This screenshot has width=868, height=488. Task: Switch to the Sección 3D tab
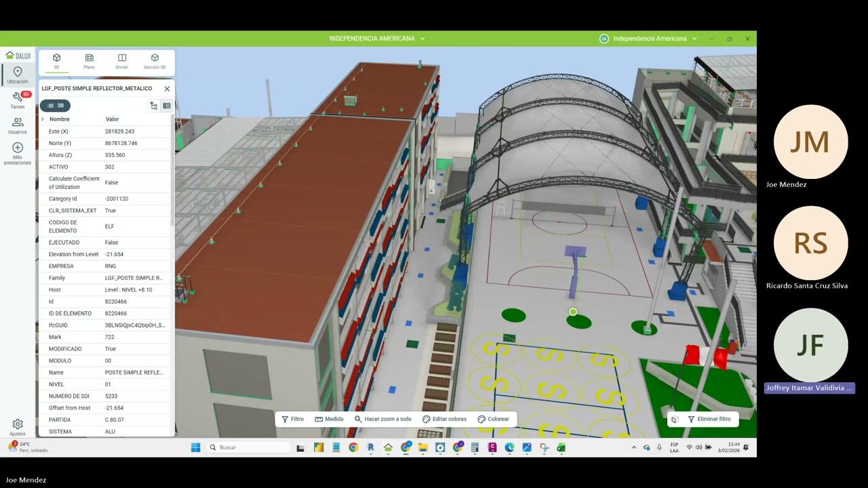(x=155, y=62)
